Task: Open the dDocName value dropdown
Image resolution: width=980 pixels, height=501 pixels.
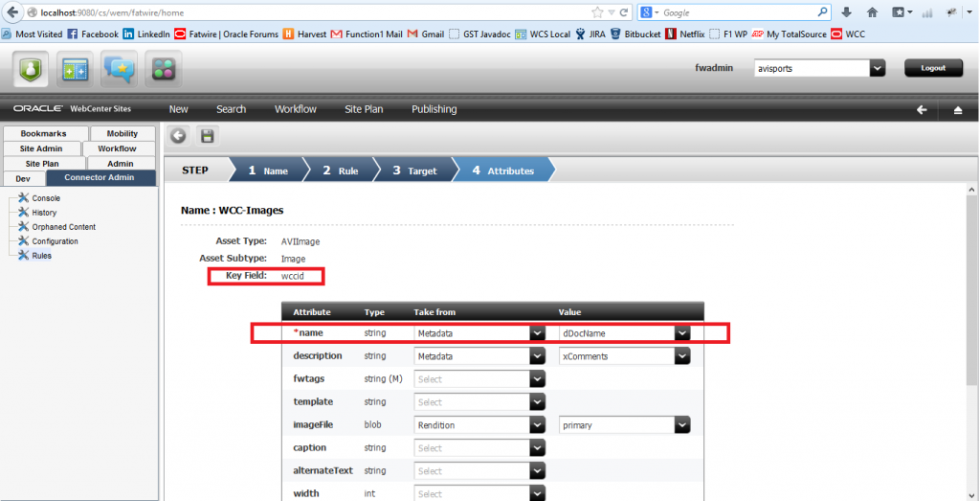Action: pos(681,333)
